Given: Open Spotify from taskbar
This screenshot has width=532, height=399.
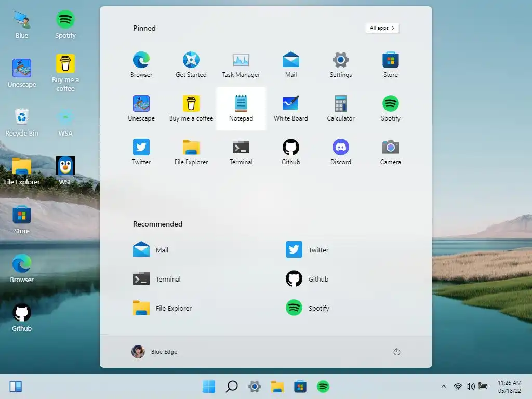Looking at the screenshot, I should pos(323,387).
